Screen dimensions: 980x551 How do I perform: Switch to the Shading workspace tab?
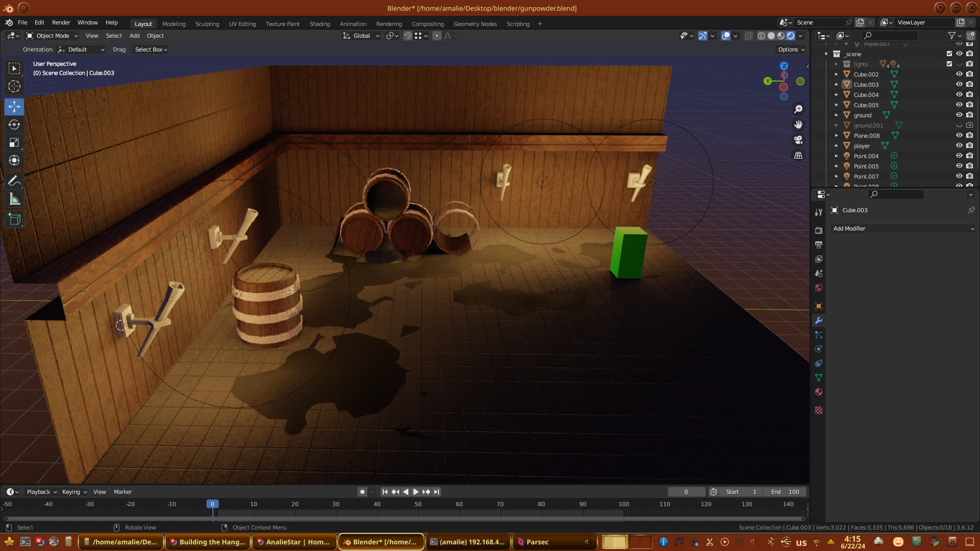(x=320, y=24)
